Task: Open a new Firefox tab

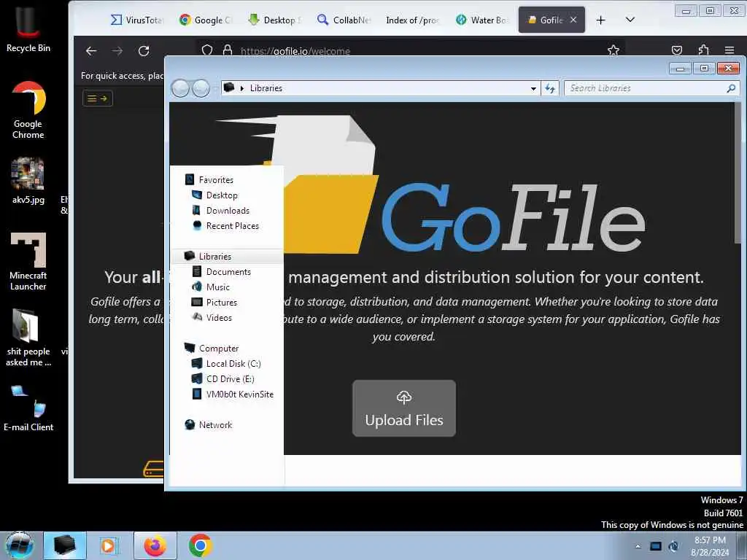Action: click(x=601, y=20)
